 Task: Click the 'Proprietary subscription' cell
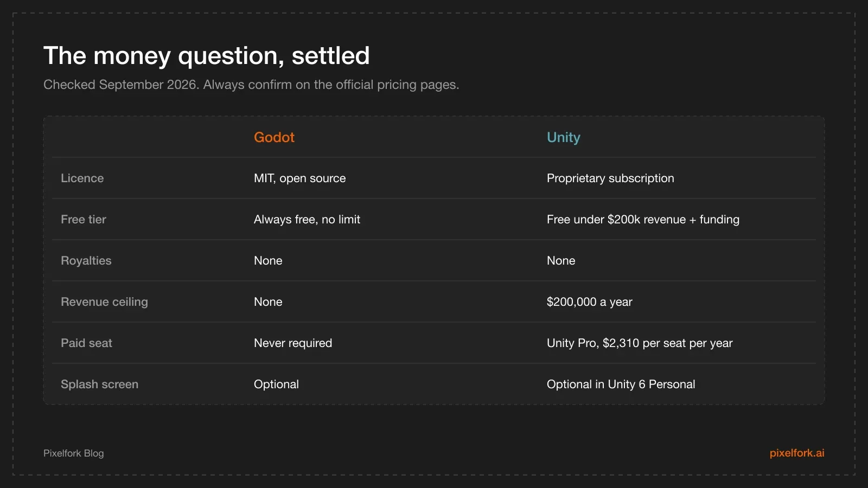click(610, 178)
